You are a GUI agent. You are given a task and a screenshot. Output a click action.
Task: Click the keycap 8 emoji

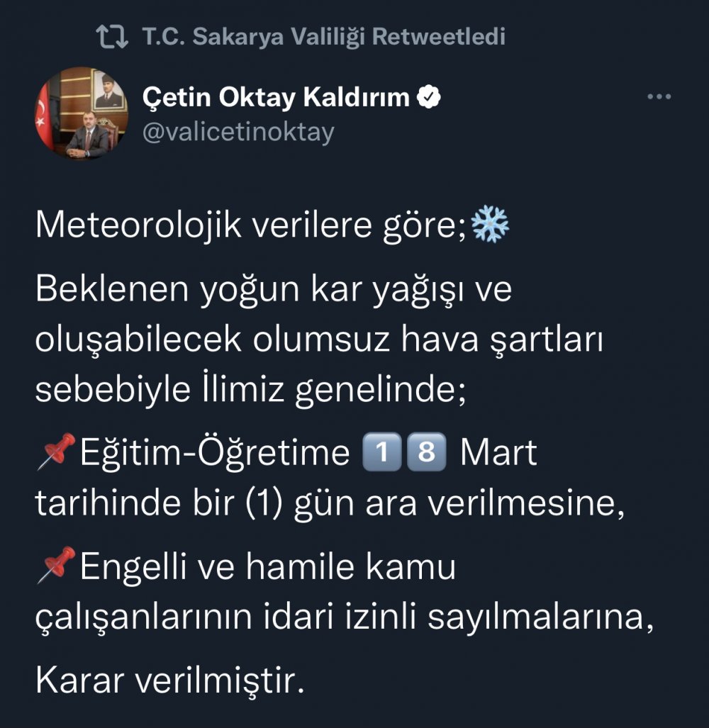428,452
